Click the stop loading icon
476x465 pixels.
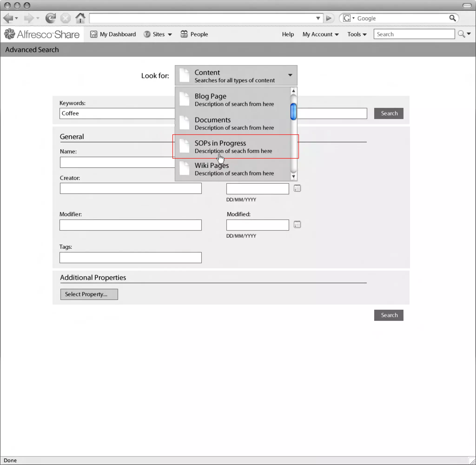point(65,18)
